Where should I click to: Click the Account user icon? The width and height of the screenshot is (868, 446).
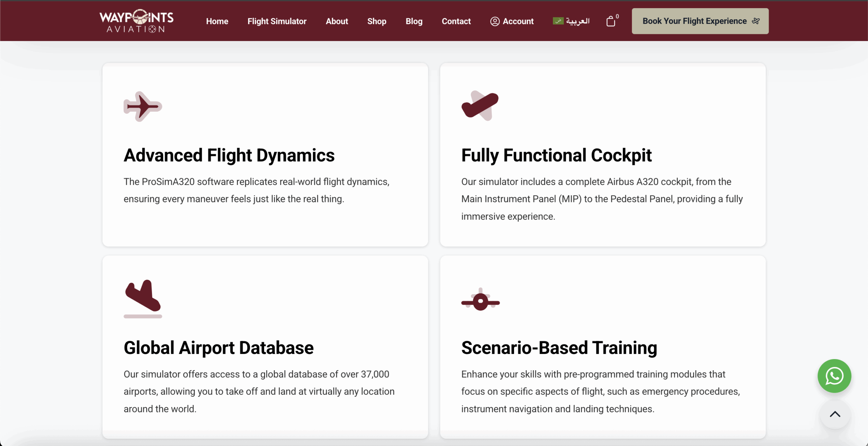495,21
